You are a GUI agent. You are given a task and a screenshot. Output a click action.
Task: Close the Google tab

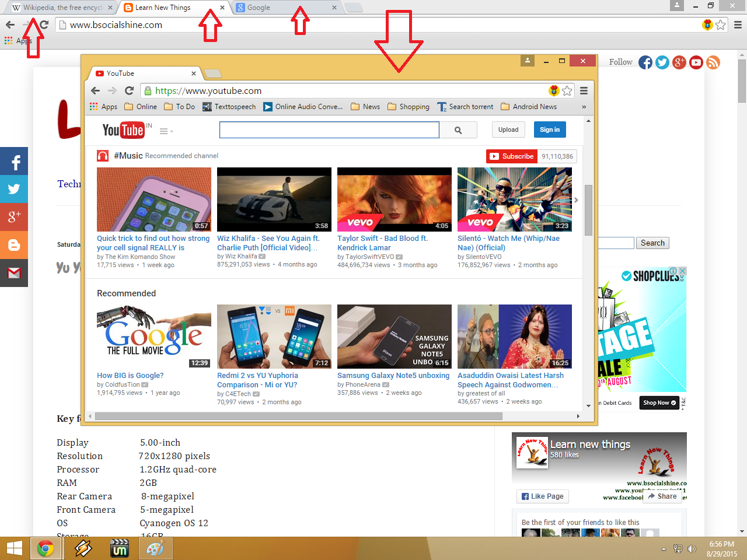[x=334, y=8]
